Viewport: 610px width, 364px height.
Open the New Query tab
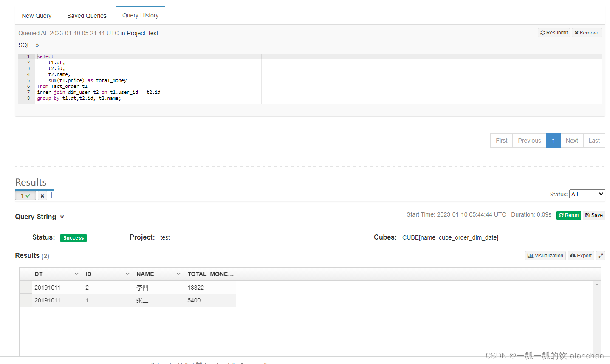[37, 16]
